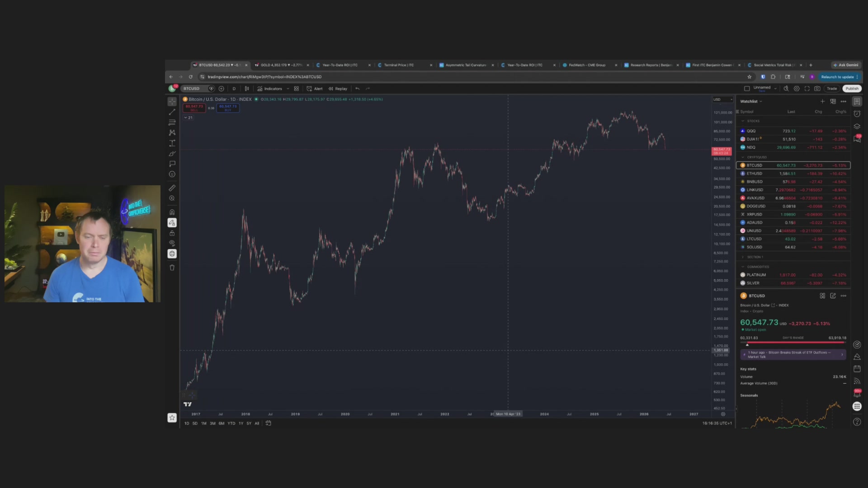Switch to the GOLD browser tab

[280, 65]
